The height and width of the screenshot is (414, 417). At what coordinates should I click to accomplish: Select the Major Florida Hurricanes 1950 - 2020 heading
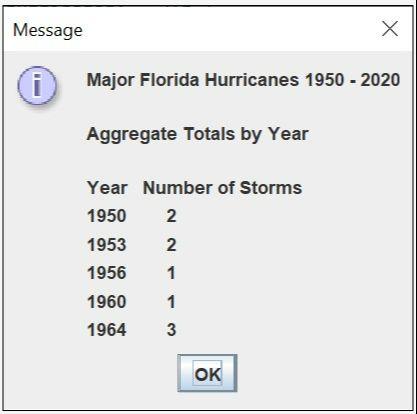[x=243, y=80]
